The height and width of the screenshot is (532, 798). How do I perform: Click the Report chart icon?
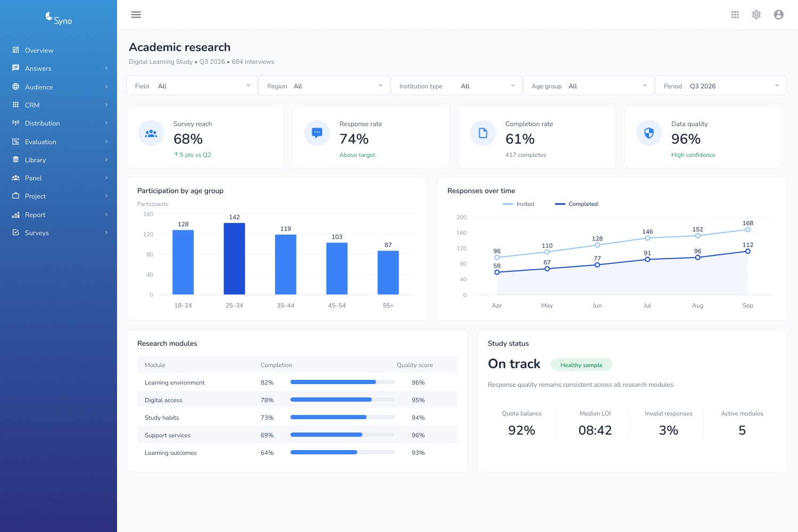(x=15, y=214)
